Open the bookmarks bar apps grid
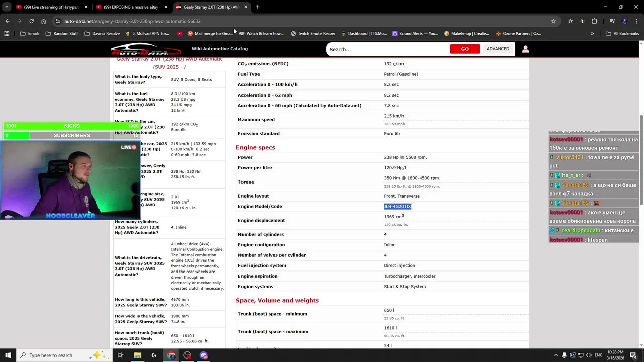Screen dimensions: 644x362 click(7, 34)
